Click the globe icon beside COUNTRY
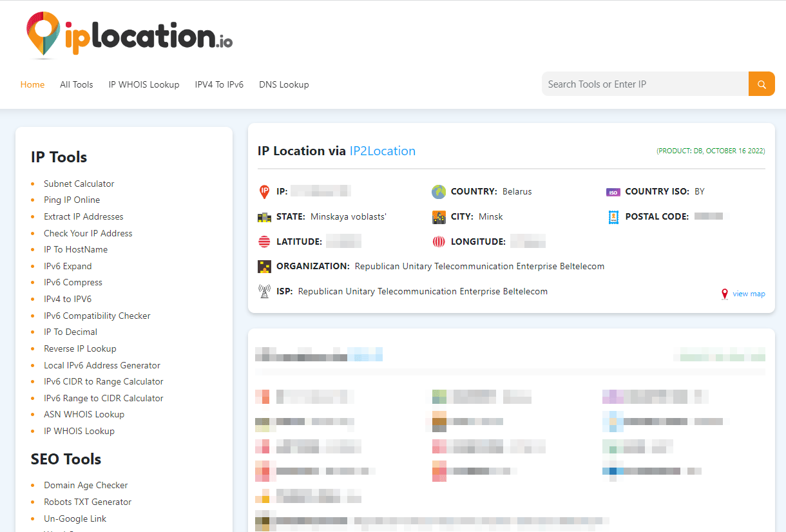This screenshot has width=786, height=532. click(439, 191)
